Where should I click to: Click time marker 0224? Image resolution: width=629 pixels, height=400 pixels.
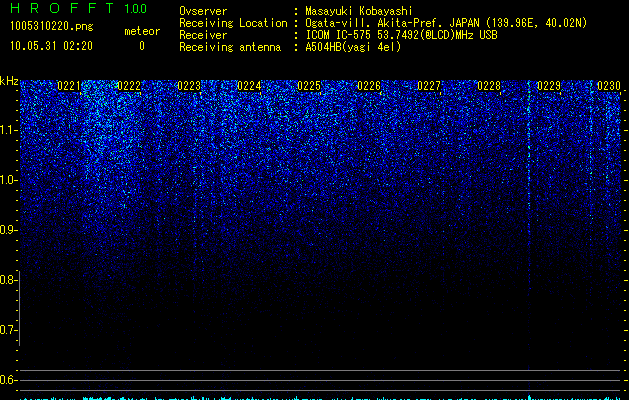pyautogui.click(x=249, y=86)
